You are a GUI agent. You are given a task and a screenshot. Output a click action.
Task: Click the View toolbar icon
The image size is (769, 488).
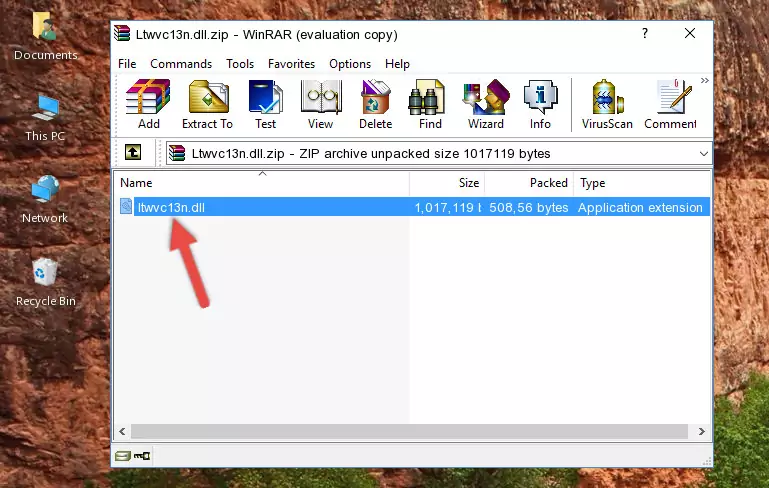[x=321, y=104]
